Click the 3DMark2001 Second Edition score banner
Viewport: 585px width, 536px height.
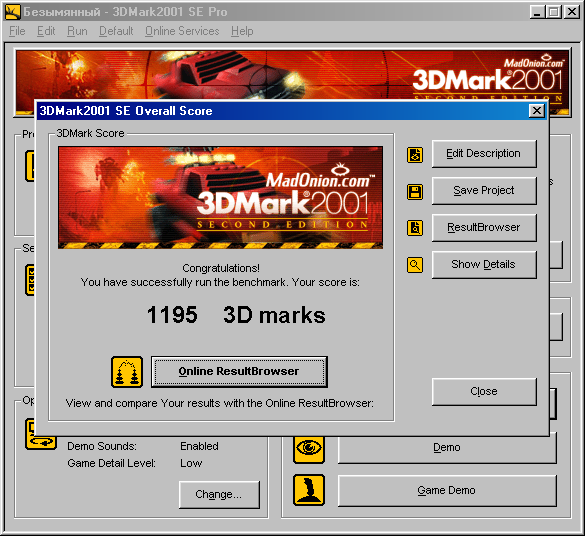[220, 197]
